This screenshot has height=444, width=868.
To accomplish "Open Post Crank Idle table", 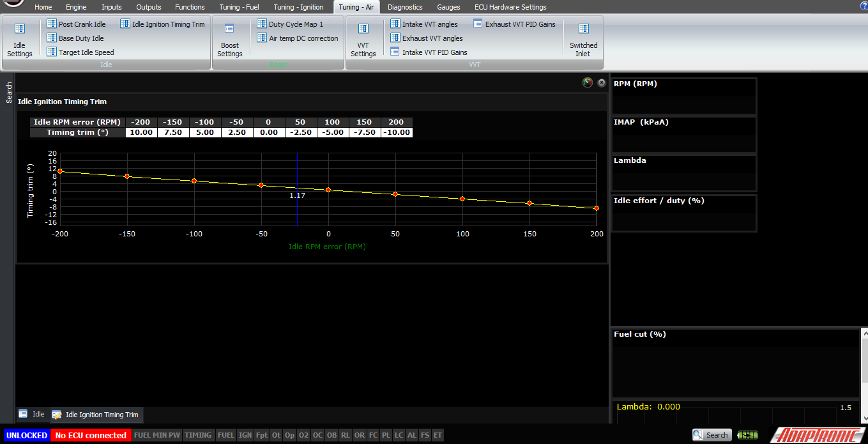I will [x=76, y=24].
